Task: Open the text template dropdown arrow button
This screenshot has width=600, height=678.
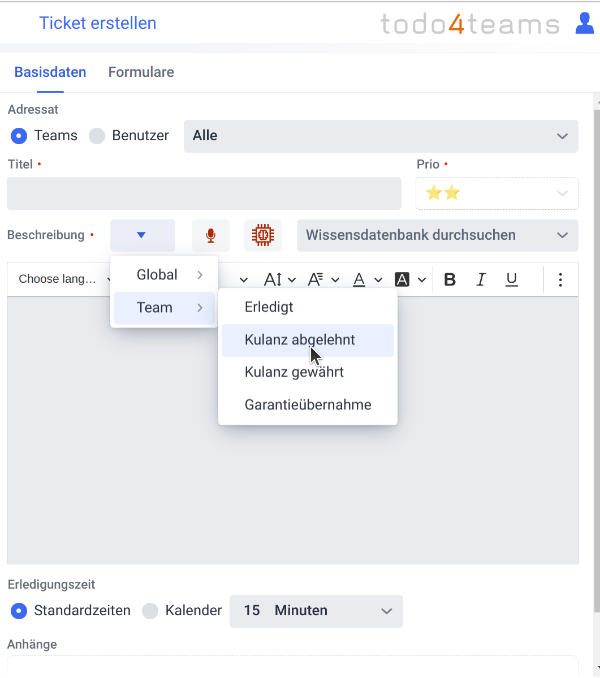Action: pyautogui.click(x=142, y=236)
